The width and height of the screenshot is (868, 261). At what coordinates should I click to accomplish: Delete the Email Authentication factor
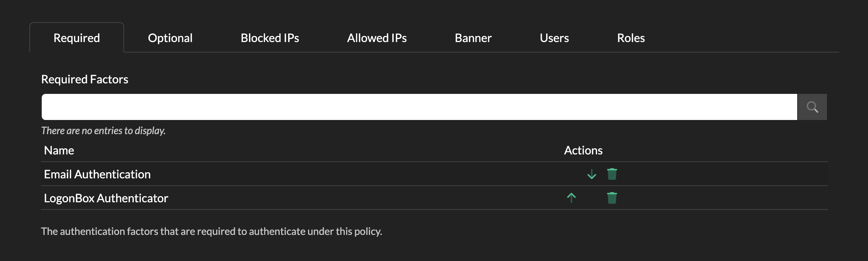point(612,174)
